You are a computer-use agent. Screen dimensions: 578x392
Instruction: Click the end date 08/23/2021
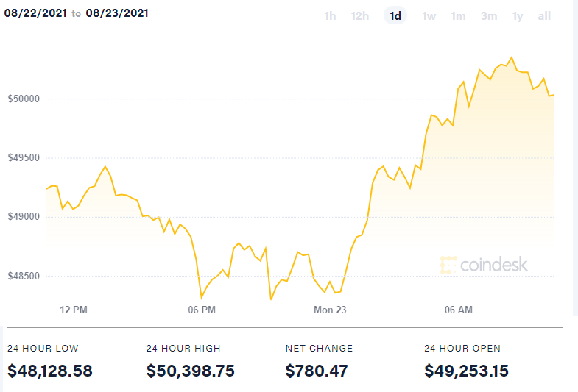pyautogui.click(x=119, y=14)
